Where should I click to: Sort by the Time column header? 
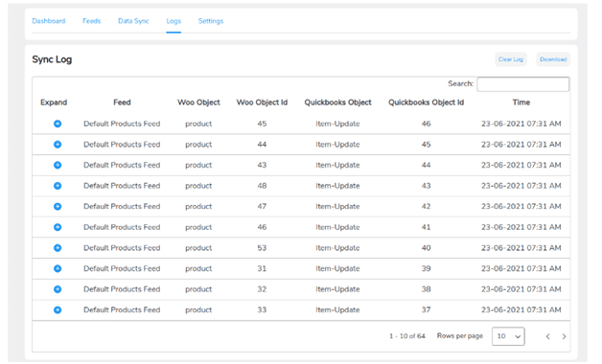click(521, 102)
